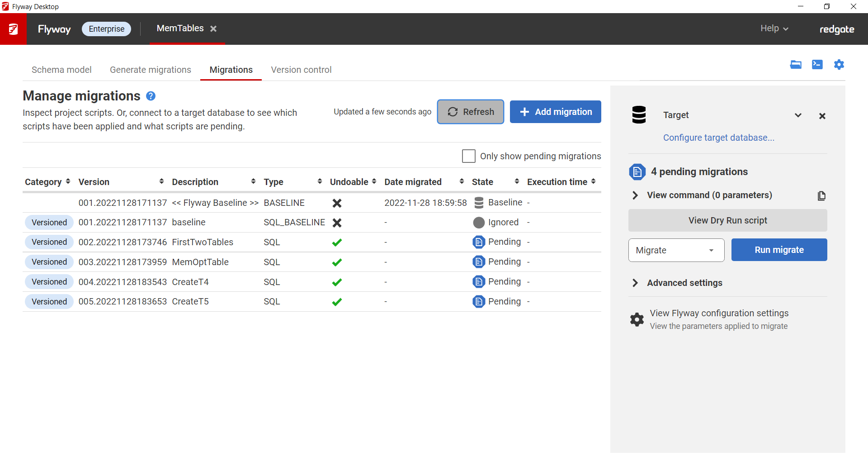This screenshot has width=868, height=466.
Task: Enable Only show pending migrations
Action: tap(469, 156)
